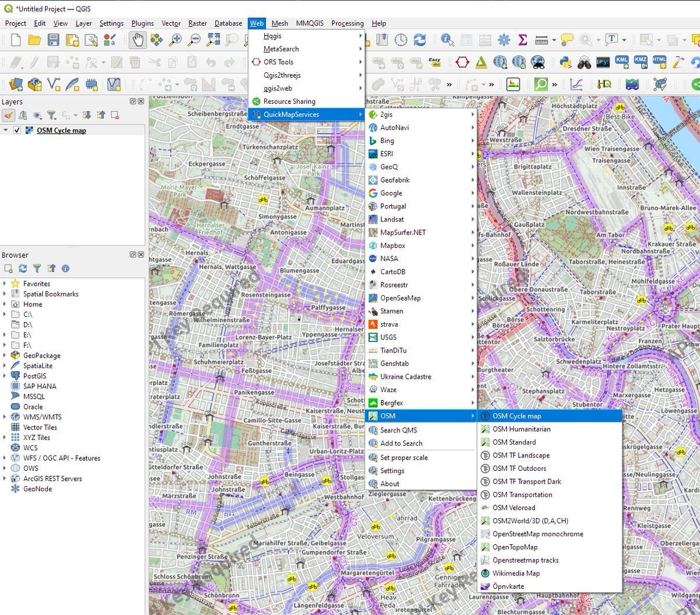Expand the Spatial Bookmarks tree node
This screenshot has height=615, width=700.
point(5,294)
